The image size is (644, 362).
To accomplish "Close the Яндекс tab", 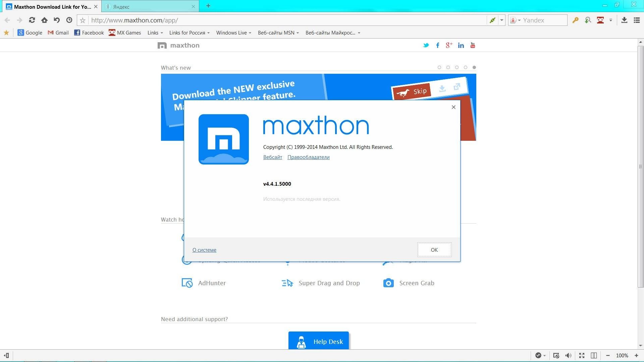I will tap(193, 6).
